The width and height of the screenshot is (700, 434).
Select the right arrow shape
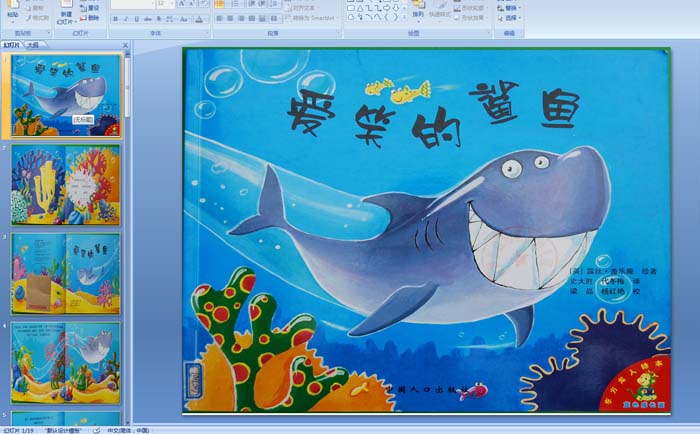pyautogui.click(x=387, y=8)
